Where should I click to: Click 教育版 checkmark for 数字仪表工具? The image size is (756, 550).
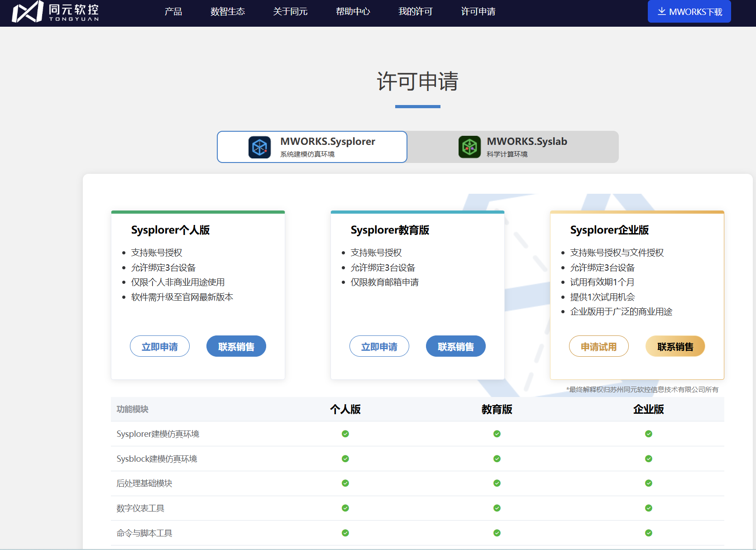[x=497, y=508]
